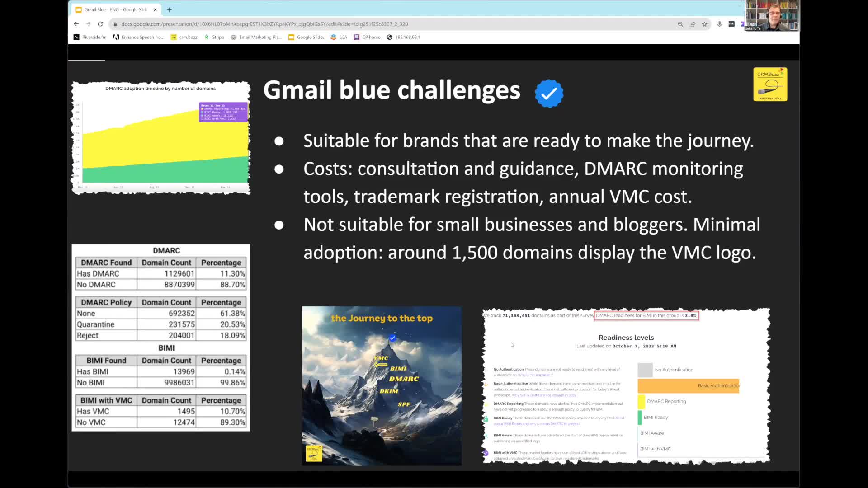Open the dark three-dots extension icon
The width and height of the screenshot is (868, 488).
pos(731,24)
